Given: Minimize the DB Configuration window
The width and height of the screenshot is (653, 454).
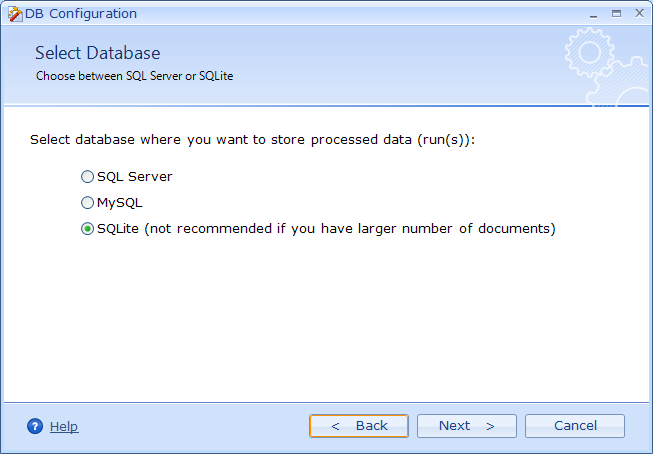Looking at the screenshot, I should point(595,13).
